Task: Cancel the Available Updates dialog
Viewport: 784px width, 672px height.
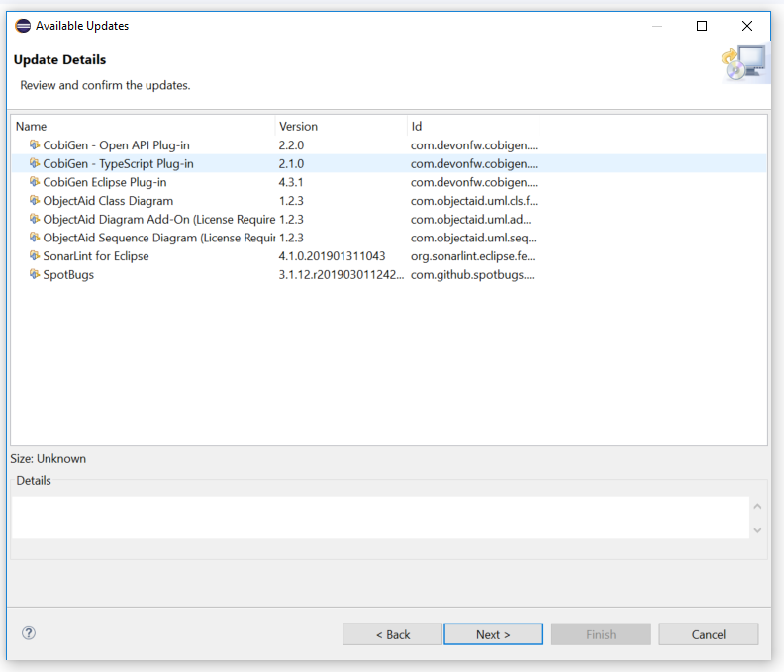Action: point(708,634)
